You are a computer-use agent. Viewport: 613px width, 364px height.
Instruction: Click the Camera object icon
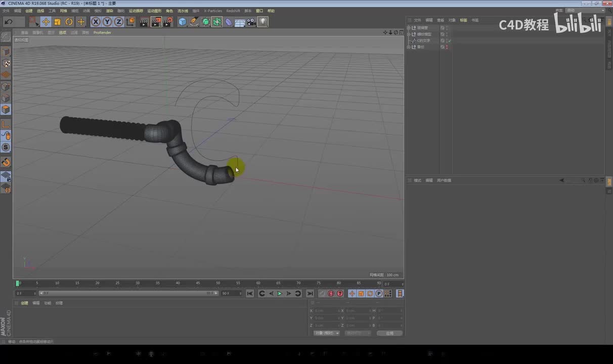coord(251,22)
